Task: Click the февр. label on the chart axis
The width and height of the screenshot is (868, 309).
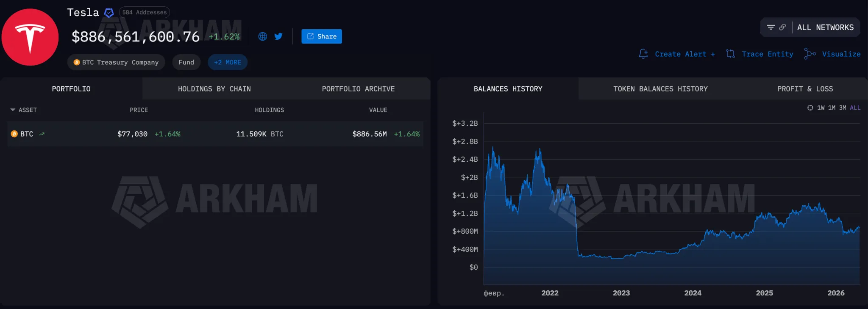Action: point(494,293)
